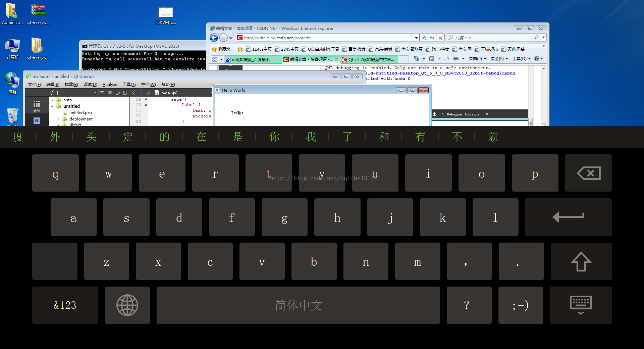
Task: Select candidate character 就
Action: (x=493, y=137)
